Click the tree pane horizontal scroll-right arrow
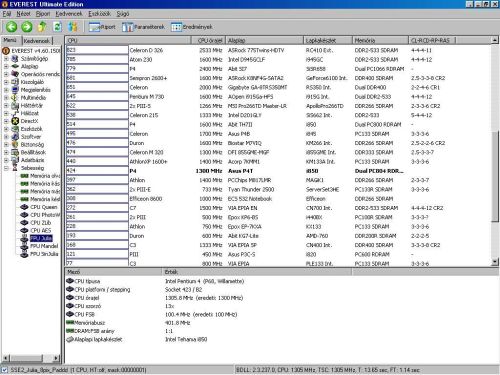Viewport: 500px width, 375px height. pyautogui.click(x=57, y=358)
